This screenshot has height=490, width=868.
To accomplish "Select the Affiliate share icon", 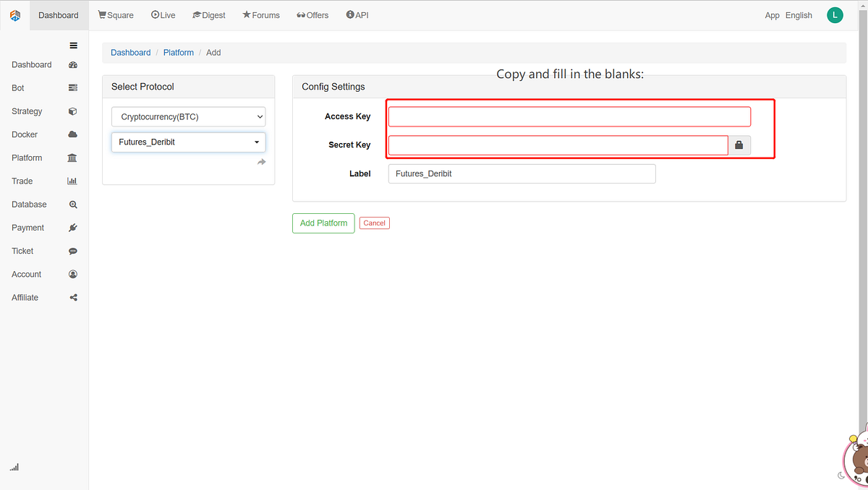I will (x=72, y=297).
